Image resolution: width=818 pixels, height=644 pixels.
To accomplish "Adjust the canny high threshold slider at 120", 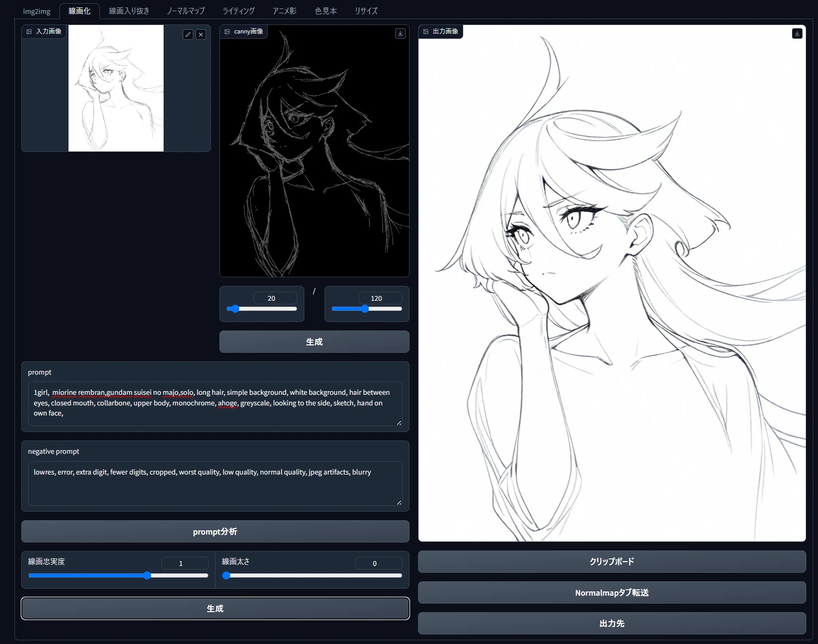I will point(367,309).
